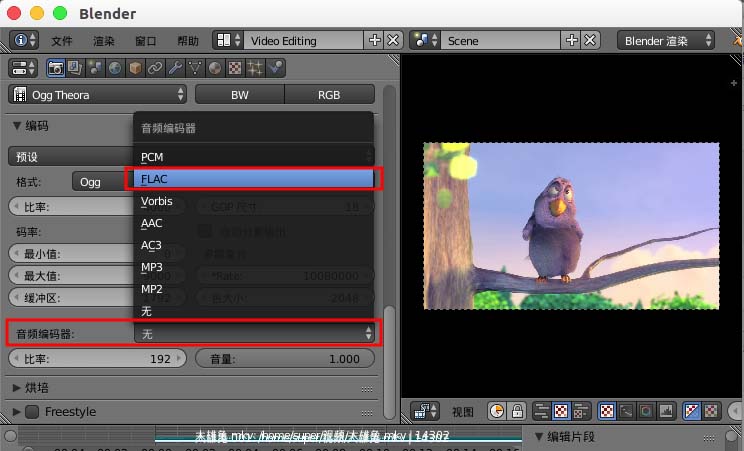Select FLAC audio codec
This screenshot has width=744, height=451.
point(254,179)
